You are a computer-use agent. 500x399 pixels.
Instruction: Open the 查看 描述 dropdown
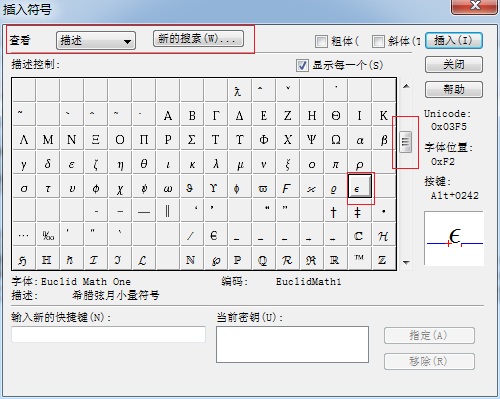click(96, 41)
